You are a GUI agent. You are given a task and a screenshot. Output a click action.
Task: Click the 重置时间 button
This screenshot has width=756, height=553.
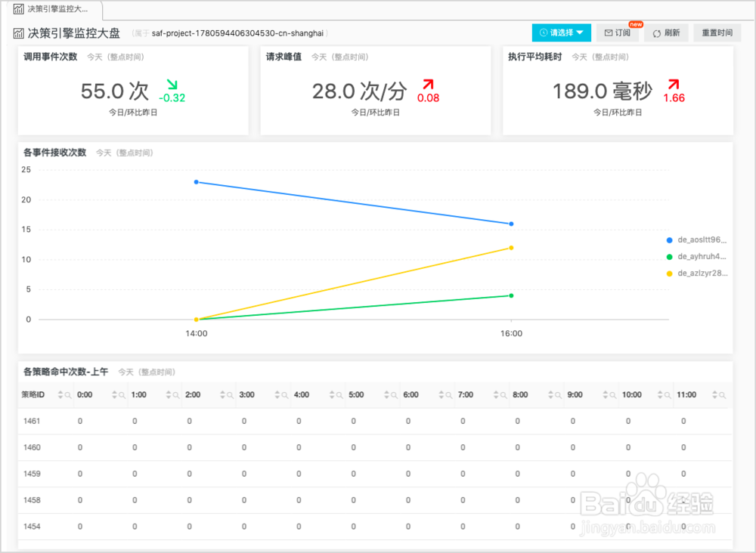point(717,32)
